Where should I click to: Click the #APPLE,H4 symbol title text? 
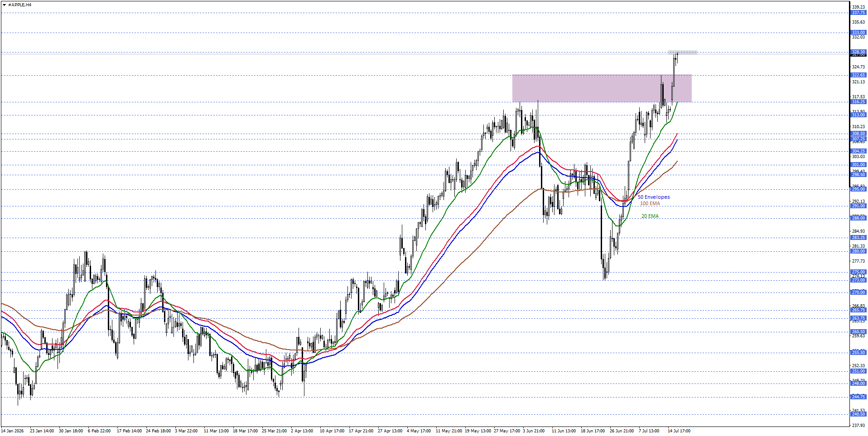coord(20,5)
